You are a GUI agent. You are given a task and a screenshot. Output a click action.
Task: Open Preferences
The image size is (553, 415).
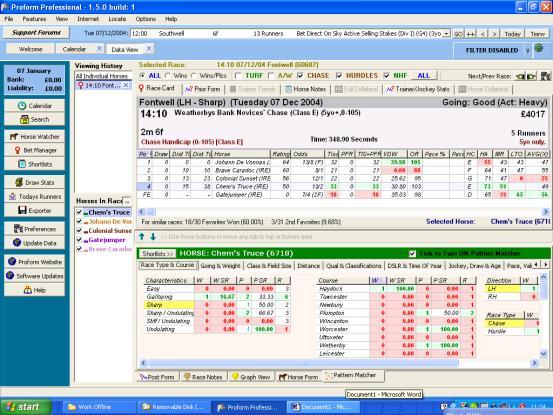point(34,229)
